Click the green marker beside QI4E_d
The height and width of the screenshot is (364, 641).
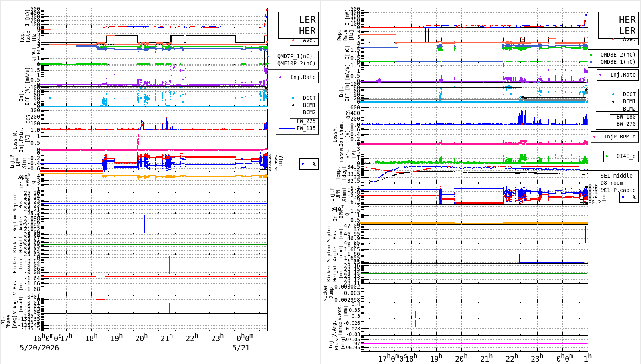pos(607,156)
